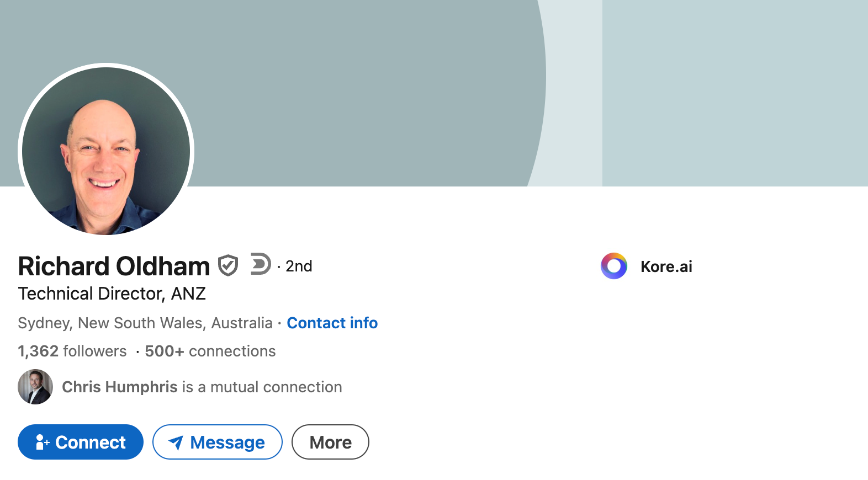Viewport: 868px width, 480px height.
Task: Click the 2nd degree connection label
Action: click(x=298, y=266)
